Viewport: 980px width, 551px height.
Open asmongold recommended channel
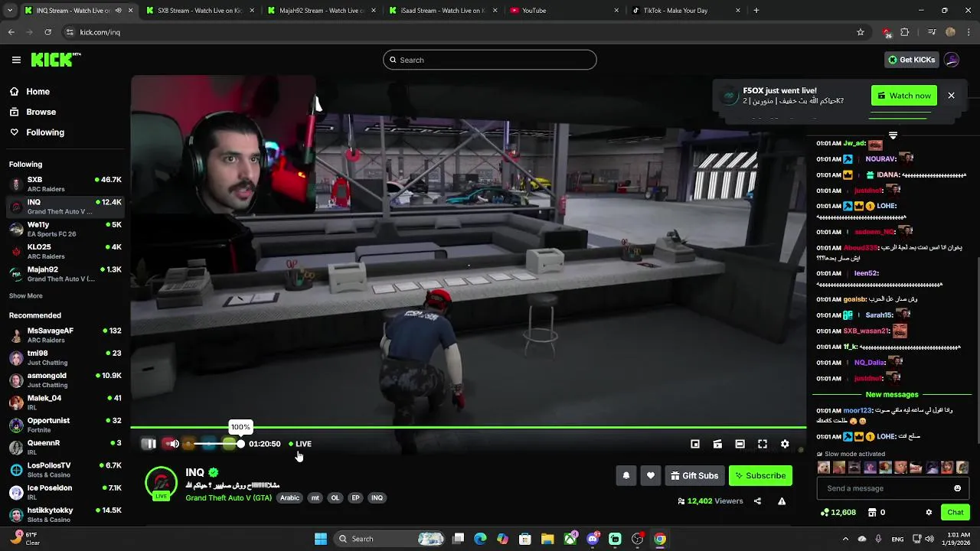[x=65, y=380]
